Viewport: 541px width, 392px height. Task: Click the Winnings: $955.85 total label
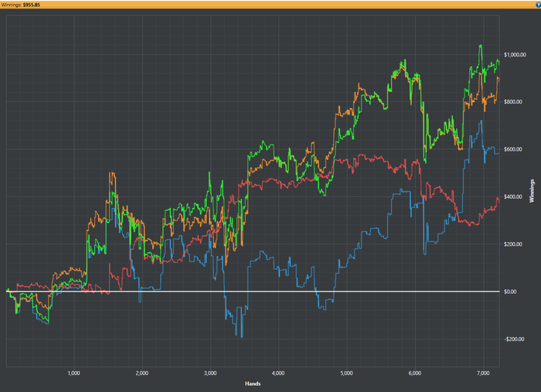pyautogui.click(x=20, y=5)
